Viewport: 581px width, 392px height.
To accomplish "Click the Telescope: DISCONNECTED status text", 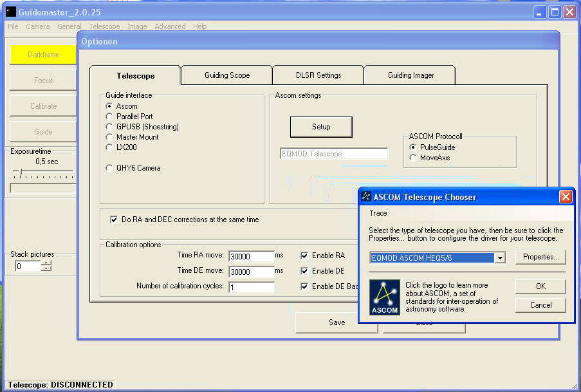I will (60, 384).
